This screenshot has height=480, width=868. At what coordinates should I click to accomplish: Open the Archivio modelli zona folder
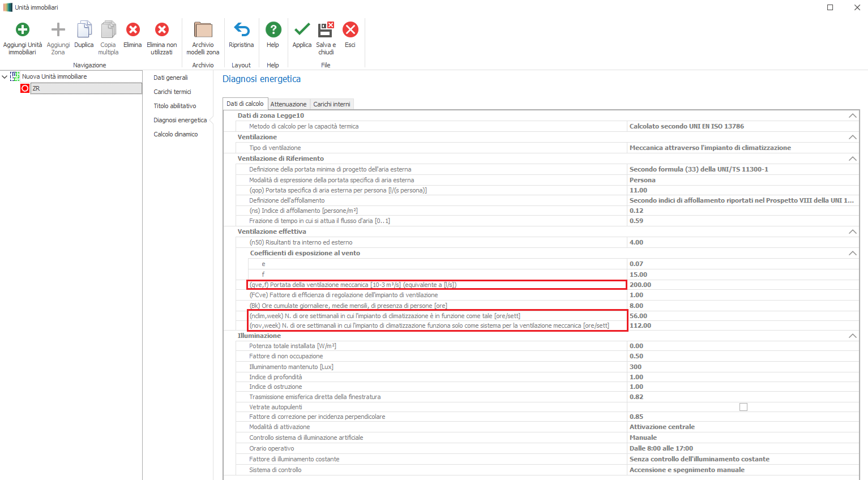click(x=203, y=30)
